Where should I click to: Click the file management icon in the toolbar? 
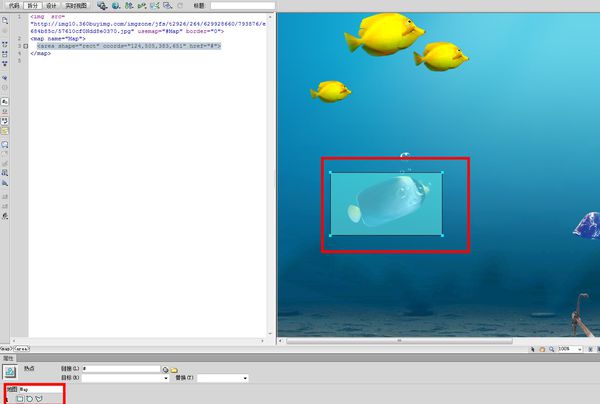129,6
